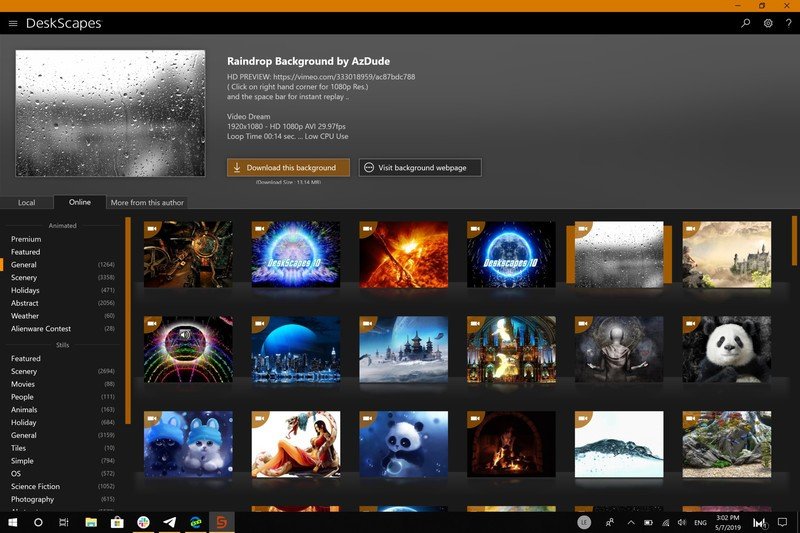The image size is (800, 533).
Task: Select the Online tab
Action: click(80, 202)
